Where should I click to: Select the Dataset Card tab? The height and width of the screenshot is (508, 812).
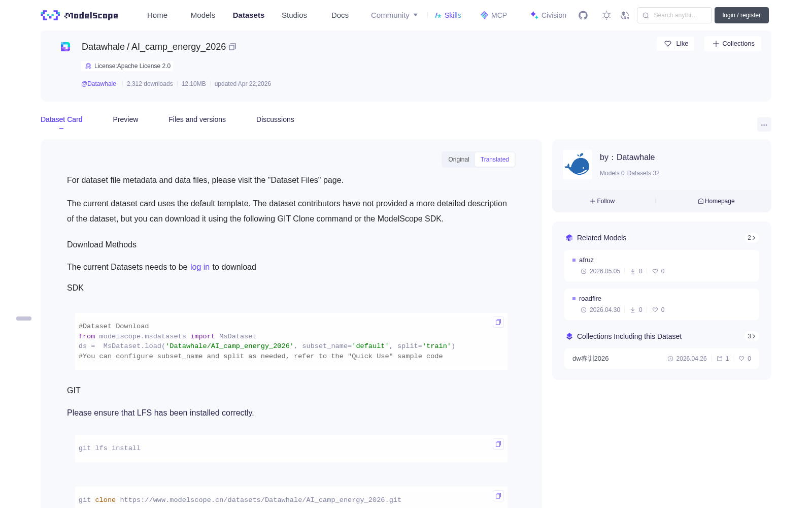tap(61, 119)
